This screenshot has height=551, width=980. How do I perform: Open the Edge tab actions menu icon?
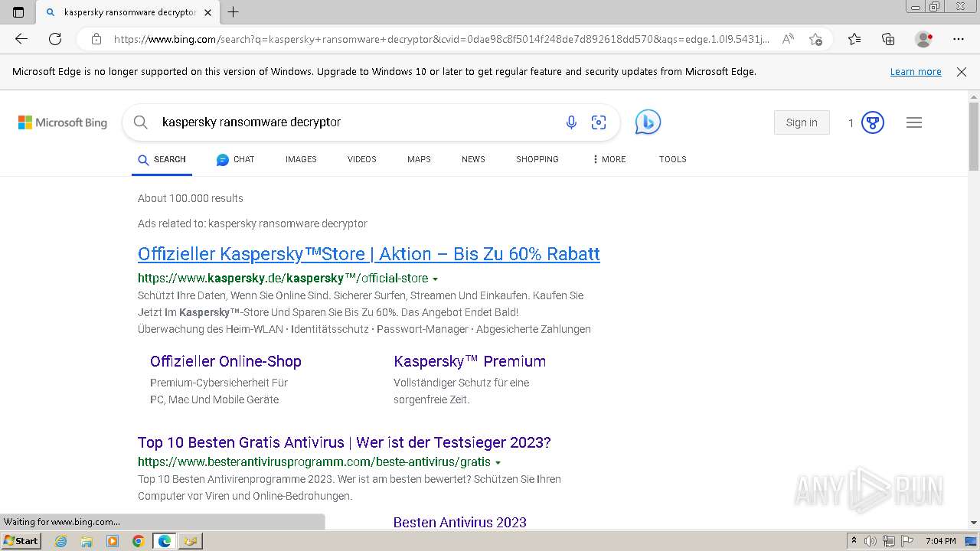[x=18, y=12]
